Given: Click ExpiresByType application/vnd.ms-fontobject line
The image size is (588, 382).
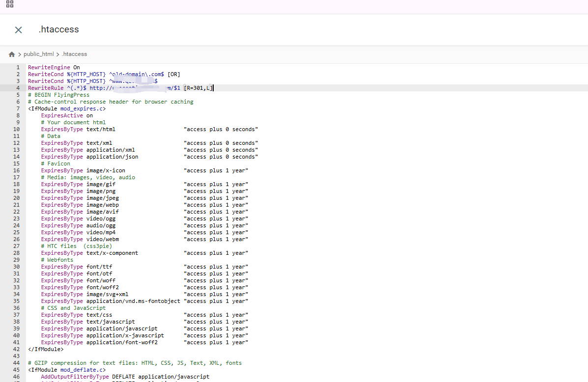Looking at the screenshot, I should 145,301.
